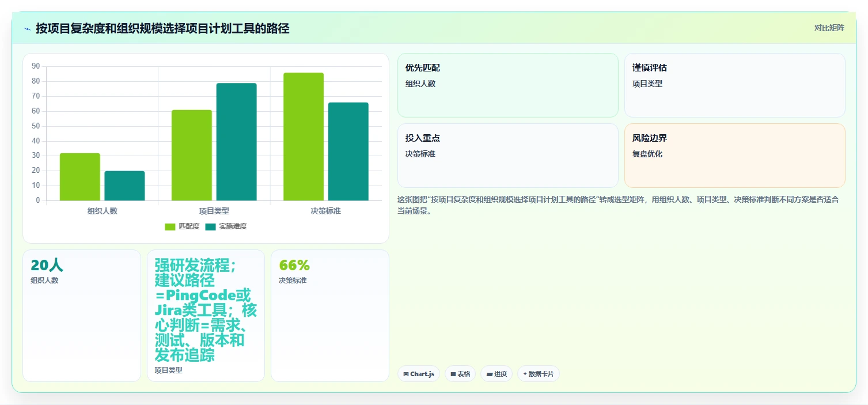The image size is (868, 405).
Task: Click the 进度 tag chip
Action: click(x=496, y=374)
